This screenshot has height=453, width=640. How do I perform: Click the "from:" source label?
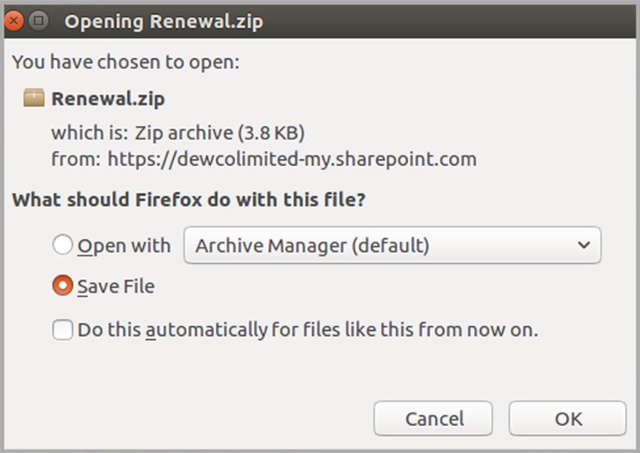coord(76,159)
